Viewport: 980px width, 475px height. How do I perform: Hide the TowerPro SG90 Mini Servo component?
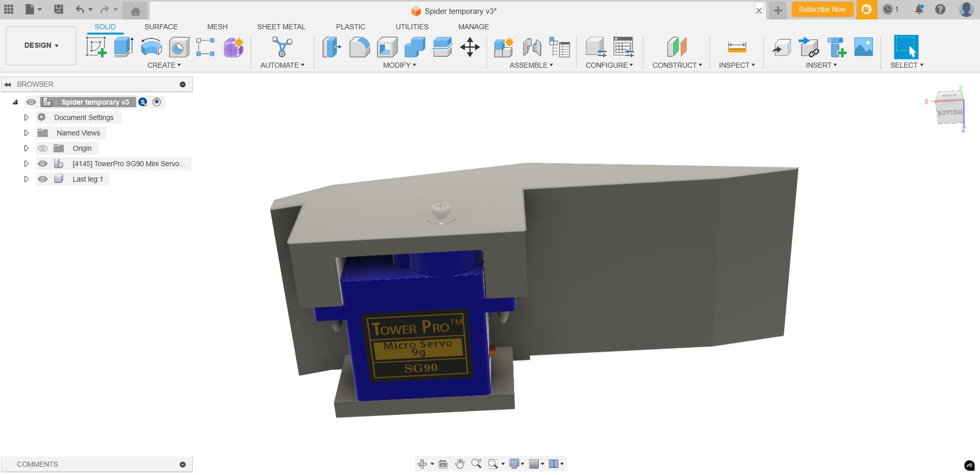(43, 164)
